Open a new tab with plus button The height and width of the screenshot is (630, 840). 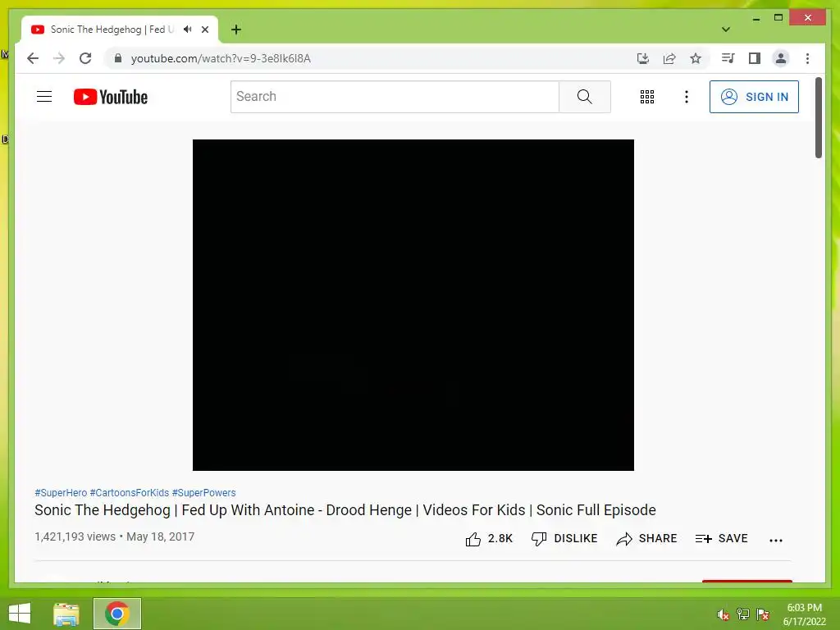[x=235, y=30]
